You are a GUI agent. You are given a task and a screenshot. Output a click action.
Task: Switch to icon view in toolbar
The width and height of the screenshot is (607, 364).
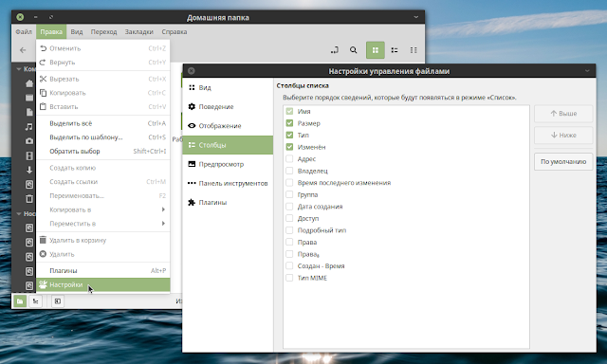tap(376, 50)
